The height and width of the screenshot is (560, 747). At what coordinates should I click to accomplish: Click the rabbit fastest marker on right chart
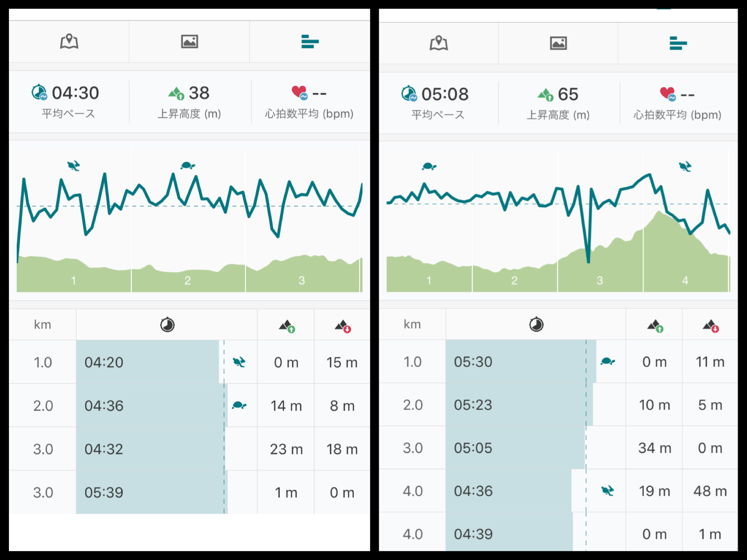(x=685, y=166)
